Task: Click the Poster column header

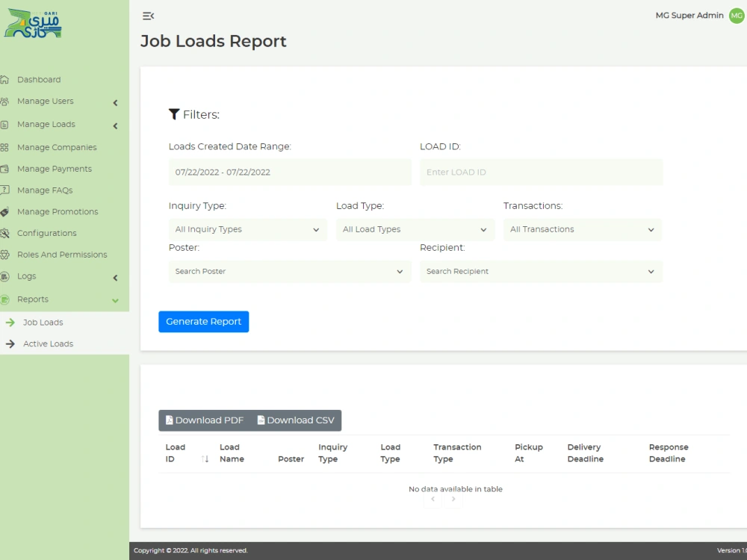Action: pos(291,459)
